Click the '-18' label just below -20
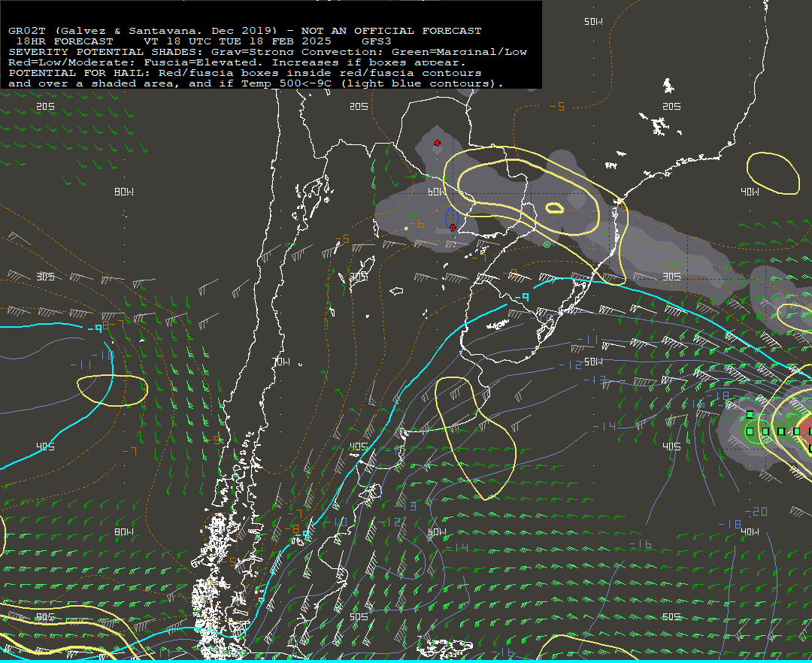 729,525
